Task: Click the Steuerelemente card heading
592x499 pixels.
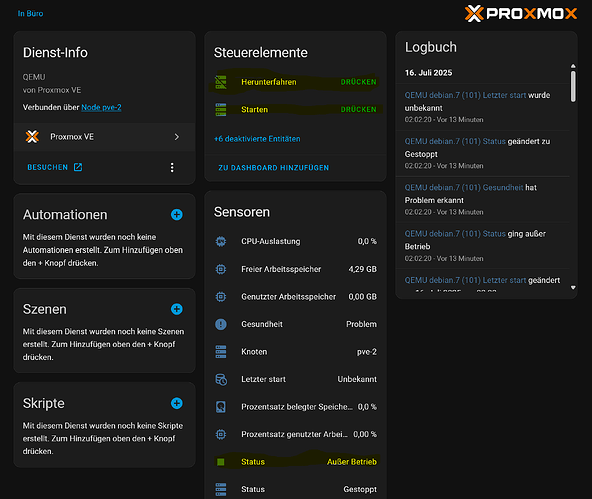Action: coord(261,52)
